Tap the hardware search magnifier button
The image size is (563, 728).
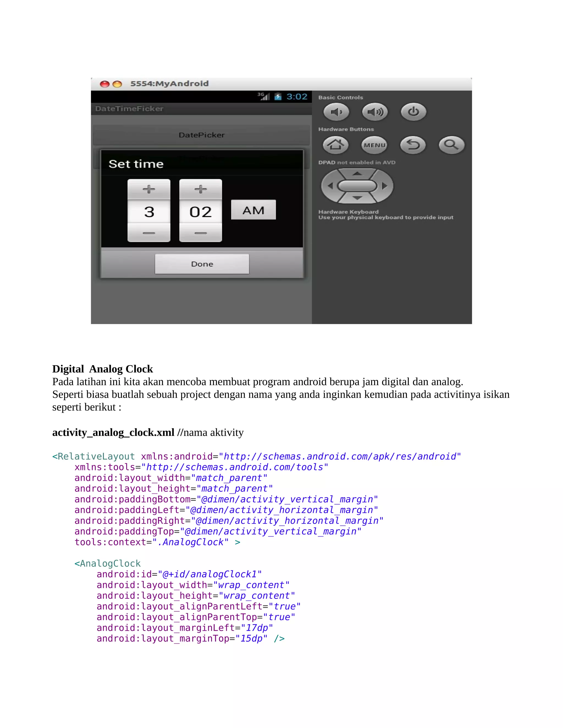[x=452, y=145]
